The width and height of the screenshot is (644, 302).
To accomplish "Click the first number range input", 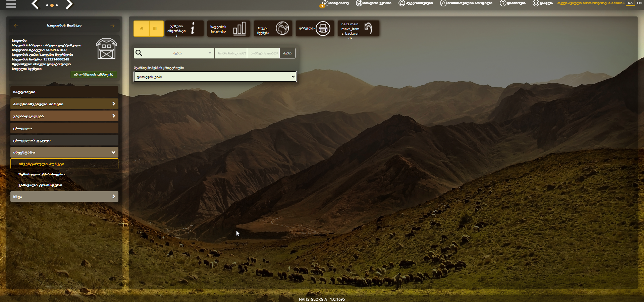I will [231, 53].
